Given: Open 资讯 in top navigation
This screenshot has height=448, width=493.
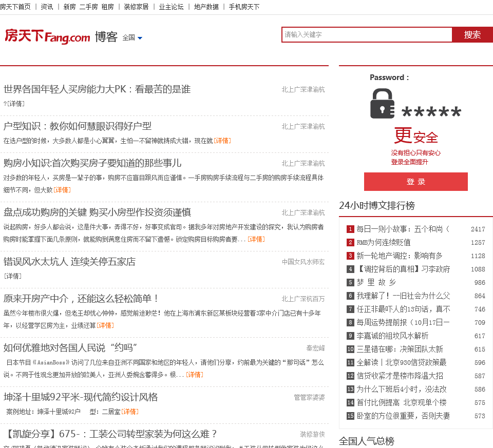Looking at the screenshot, I should [x=47, y=7].
